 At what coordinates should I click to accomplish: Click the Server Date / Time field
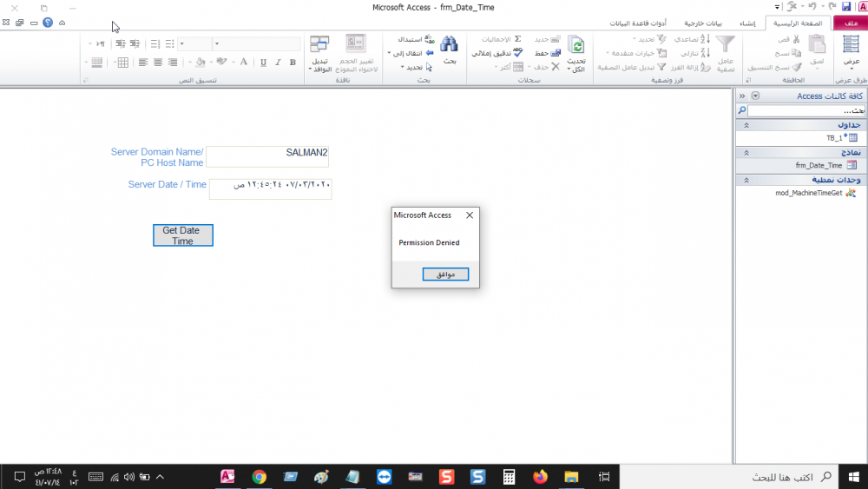click(x=271, y=188)
